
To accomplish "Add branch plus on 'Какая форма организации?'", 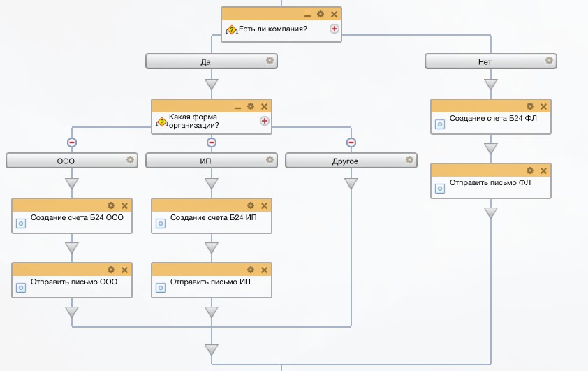I will pos(265,121).
